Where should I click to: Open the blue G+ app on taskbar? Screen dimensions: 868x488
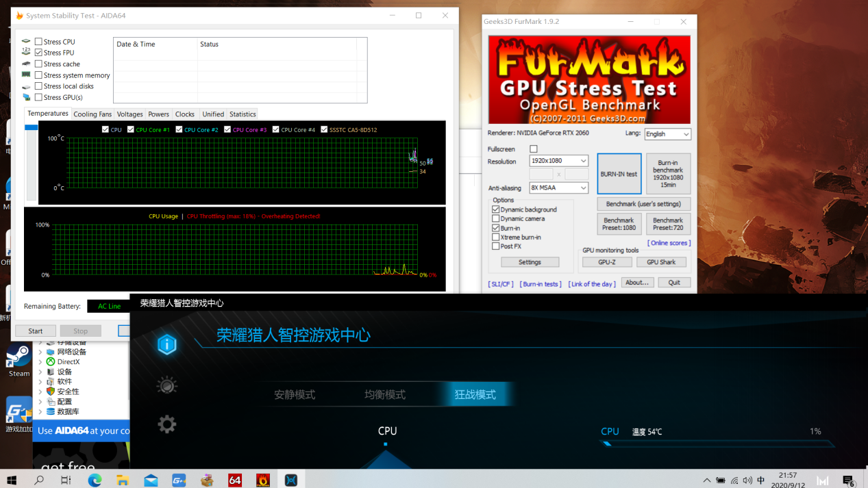pos(179,480)
